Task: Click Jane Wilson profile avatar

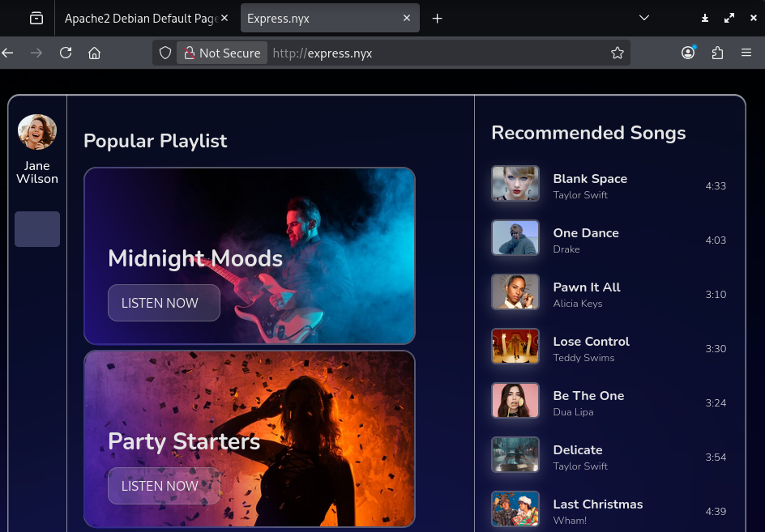Action: pyautogui.click(x=37, y=132)
